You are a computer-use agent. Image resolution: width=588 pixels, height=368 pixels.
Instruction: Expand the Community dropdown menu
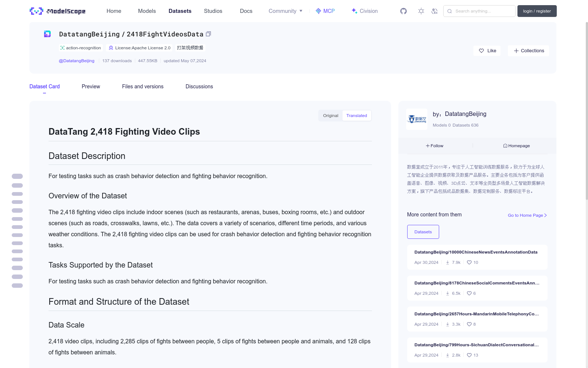(x=286, y=11)
